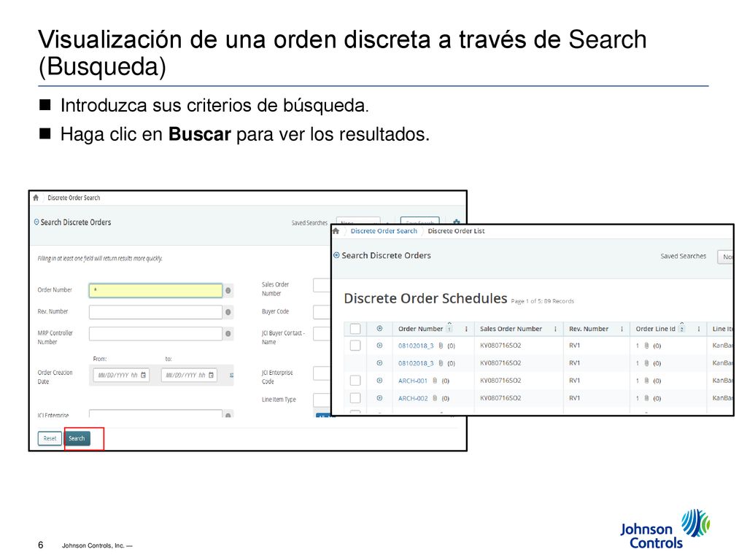Click the 'Page 1 of 5: 89 Records' text
Image resolution: width=747 pixels, height=560 pixels.
click(542, 301)
